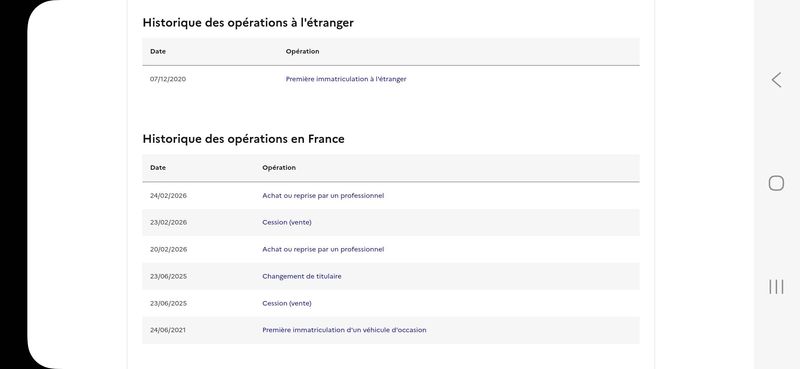Click 'Cession (vente)' dated 23/06/2025
Screen dimensions: 800x369
287,303
